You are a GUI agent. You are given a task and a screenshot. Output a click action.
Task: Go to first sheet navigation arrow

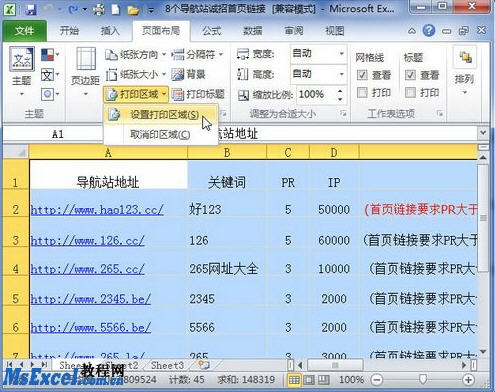(10, 365)
